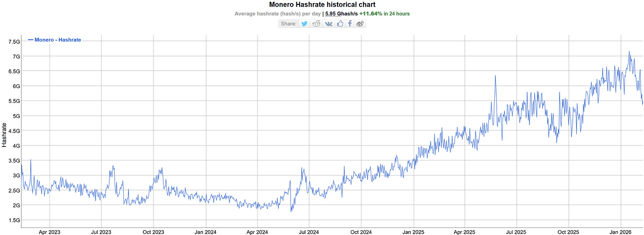This screenshot has width=644, height=235.
Task: Share chart on Weibo
Action: (360, 23)
